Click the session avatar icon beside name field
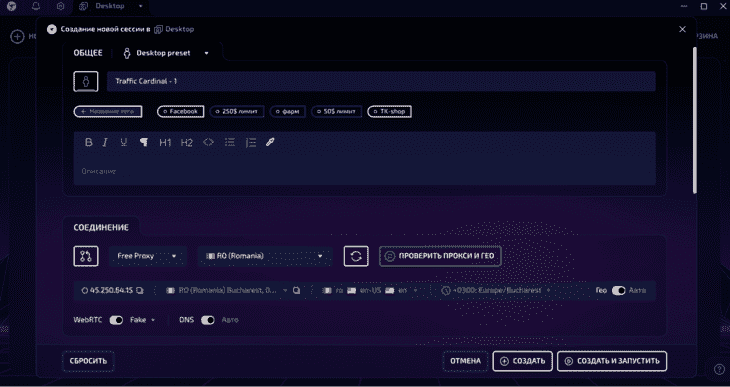730x387 pixels. click(86, 81)
